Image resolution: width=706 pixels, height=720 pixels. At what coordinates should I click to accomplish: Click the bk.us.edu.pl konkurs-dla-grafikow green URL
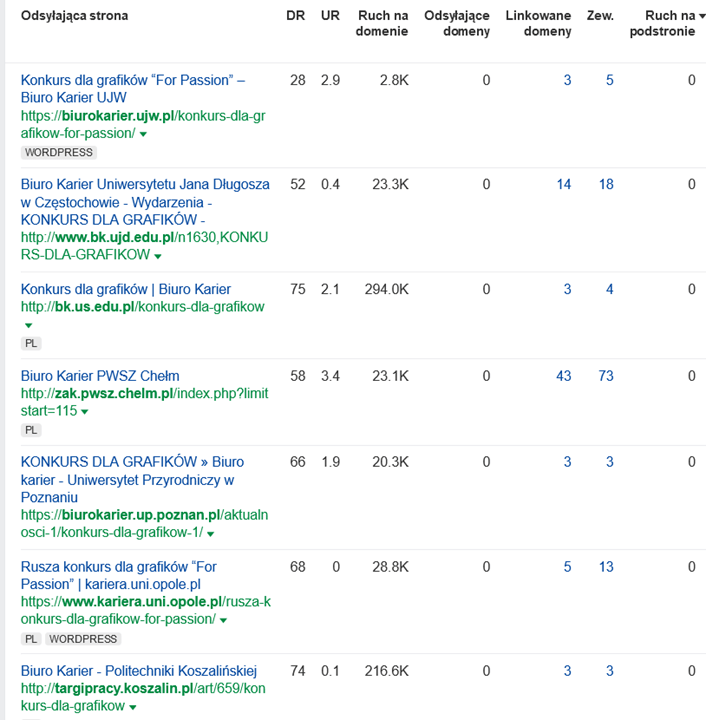(142, 307)
